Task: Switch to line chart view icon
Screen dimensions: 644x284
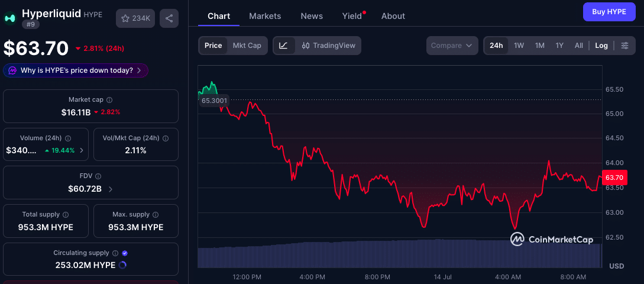Action: pos(284,46)
